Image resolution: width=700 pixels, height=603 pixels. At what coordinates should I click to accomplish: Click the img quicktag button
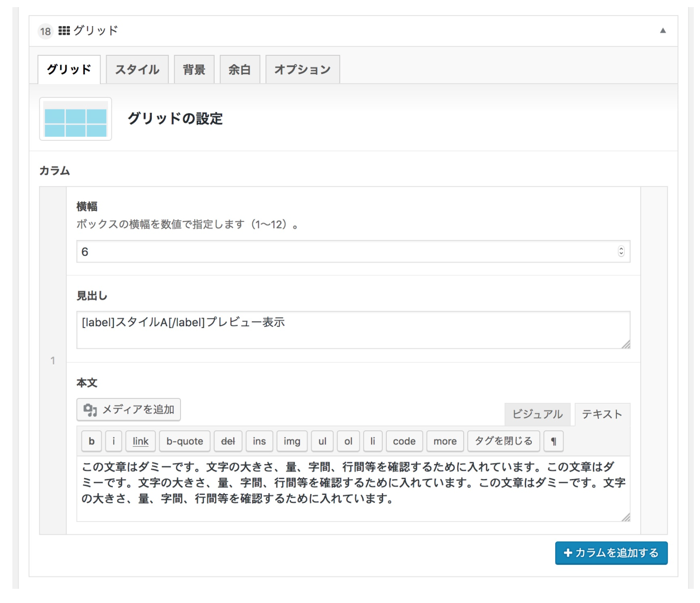pyautogui.click(x=292, y=441)
